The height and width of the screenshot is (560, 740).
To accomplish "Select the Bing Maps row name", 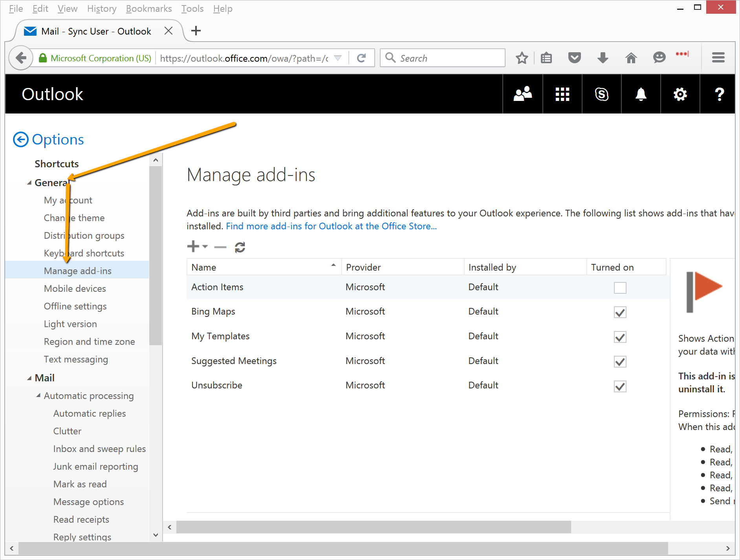I will pos(213,311).
